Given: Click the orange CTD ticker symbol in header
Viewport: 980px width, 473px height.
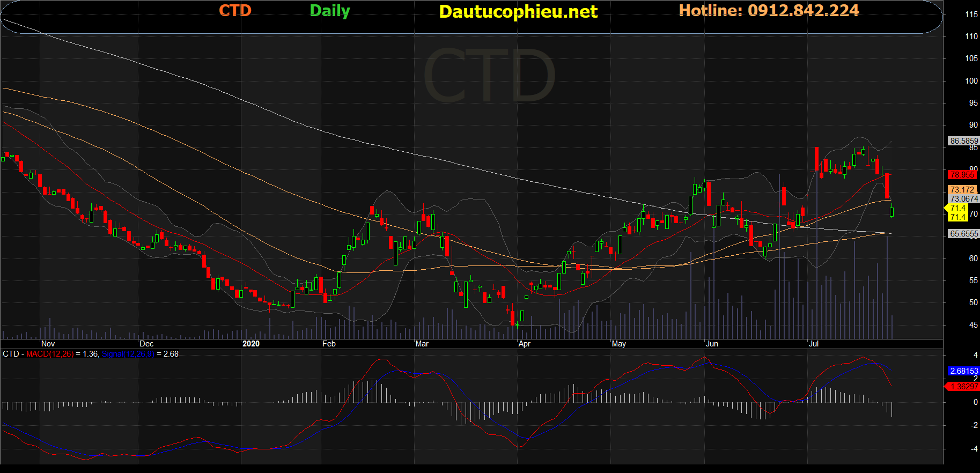Looking at the screenshot, I should pos(235,11).
